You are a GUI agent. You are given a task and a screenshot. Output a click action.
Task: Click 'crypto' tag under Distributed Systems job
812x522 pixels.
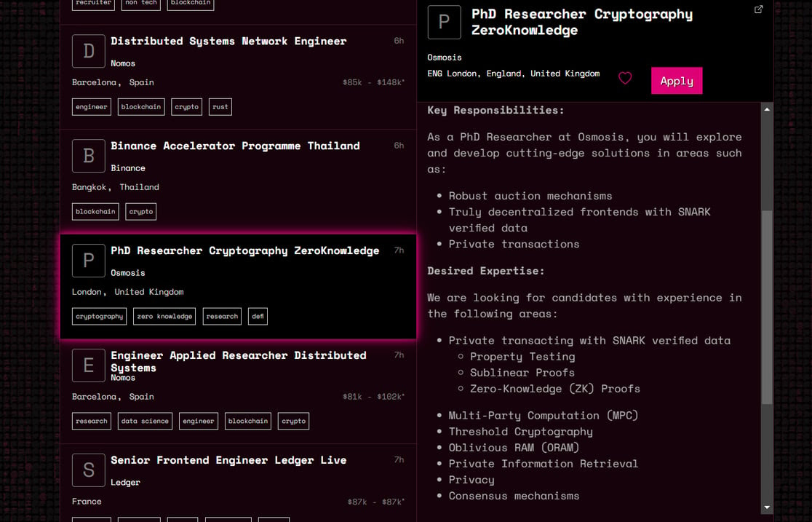click(x=186, y=107)
